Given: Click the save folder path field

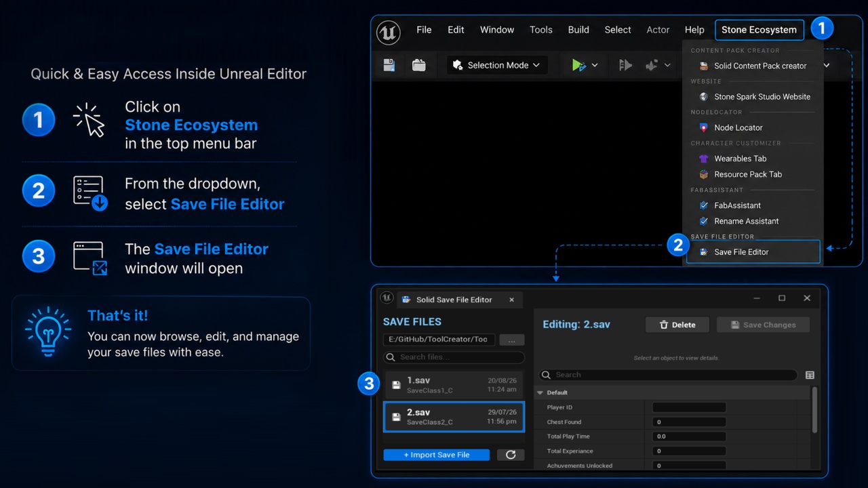Looking at the screenshot, I should 439,340.
